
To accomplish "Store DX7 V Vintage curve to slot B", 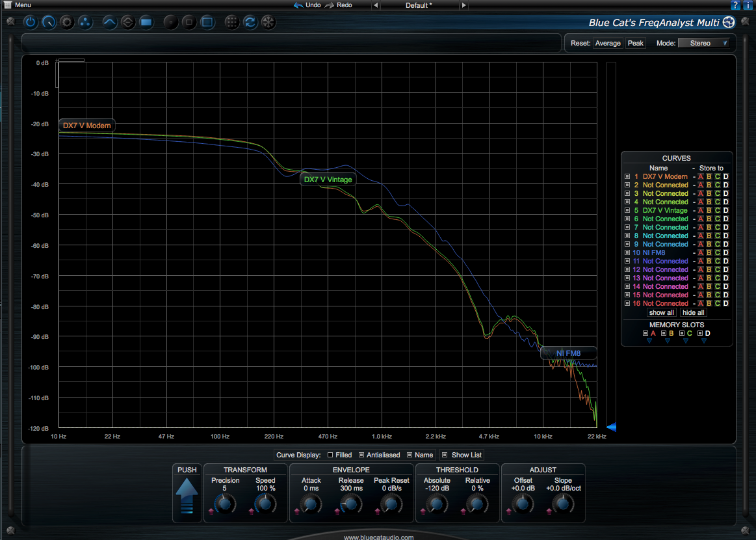I will pyautogui.click(x=709, y=210).
